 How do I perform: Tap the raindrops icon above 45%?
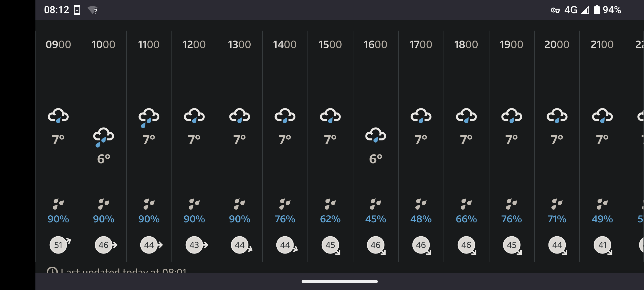(x=375, y=204)
